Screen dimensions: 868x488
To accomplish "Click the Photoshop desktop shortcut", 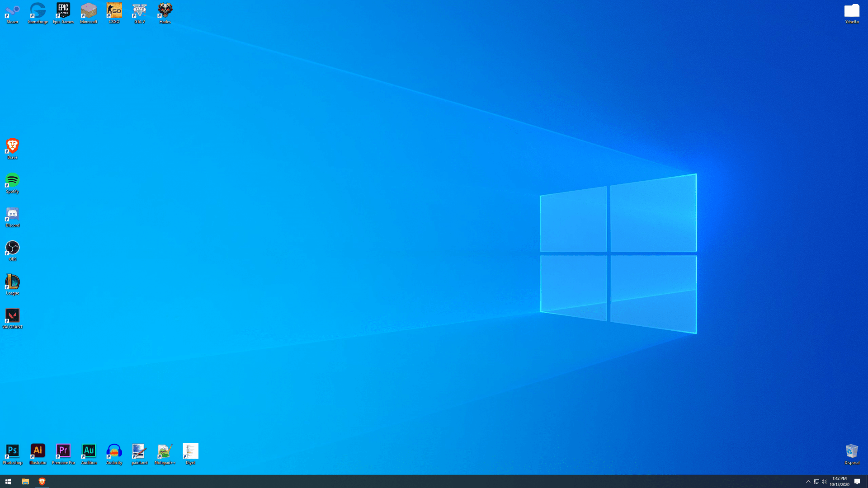I will (12, 451).
